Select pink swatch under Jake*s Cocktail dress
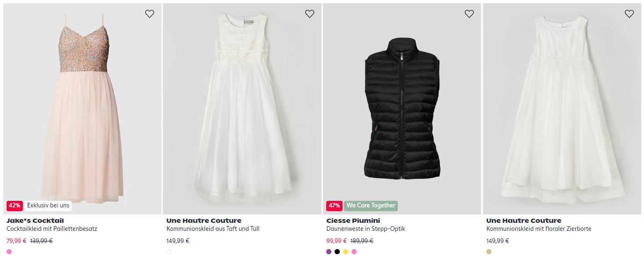This screenshot has height=265, width=644. coord(9,252)
